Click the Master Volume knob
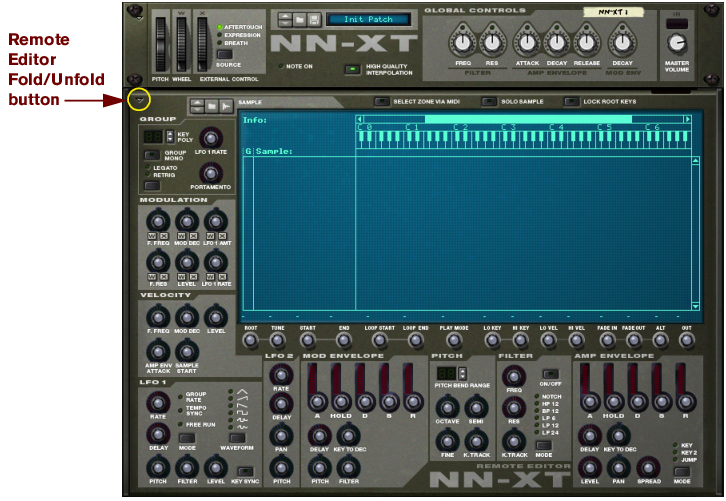The width and height of the screenshot is (726, 501). [677, 43]
